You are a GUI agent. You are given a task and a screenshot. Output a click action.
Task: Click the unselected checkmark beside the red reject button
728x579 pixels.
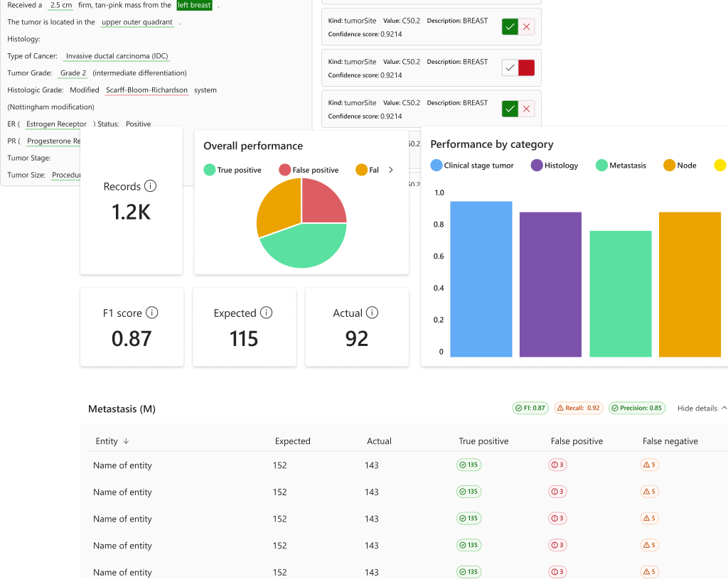[510, 67]
